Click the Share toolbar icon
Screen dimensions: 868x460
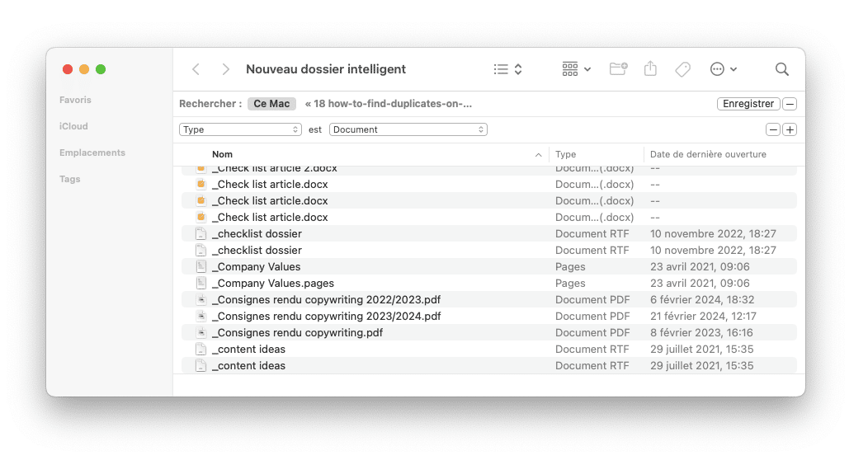pyautogui.click(x=650, y=69)
